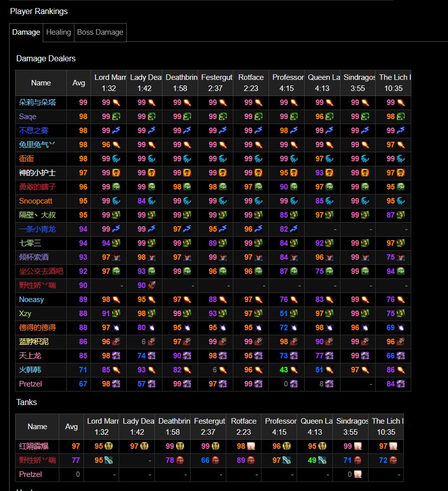Image resolution: width=448 pixels, height=491 pixels.
Task: Click spec icon in Noeasy's Festergut cell
Action: (x=223, y=300)
